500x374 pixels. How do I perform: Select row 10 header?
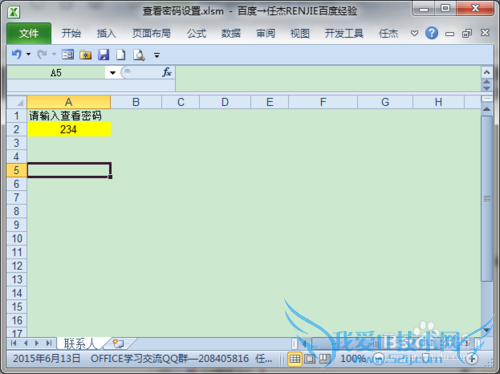coord(17,239)
